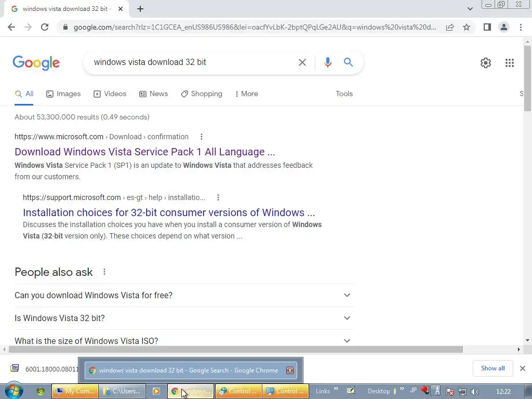This screenshot has height=399, width=532.
Task: Click the horizontal scrollbar thumb
Action: 236,350
